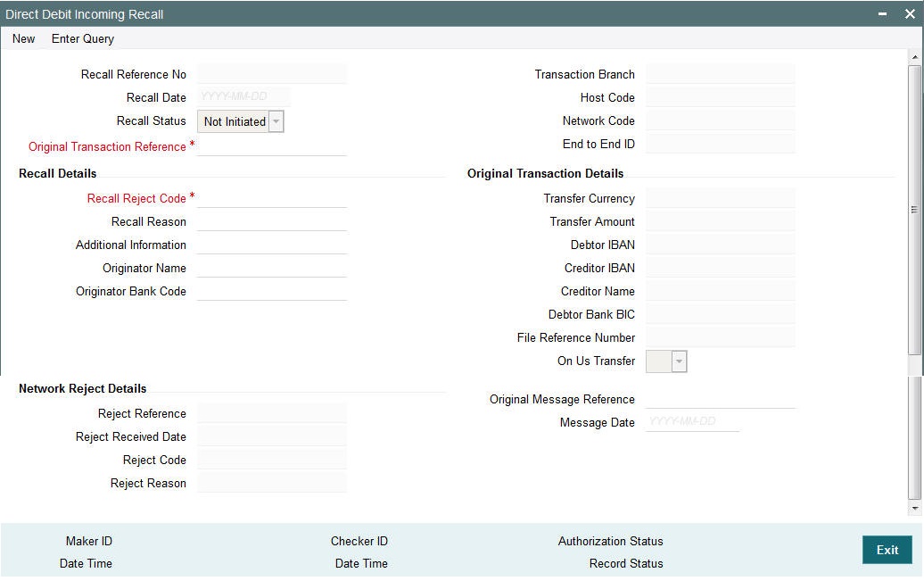Click inside the Original Transaction Reference field
The image size is (924, 581).
pos(271,145)
